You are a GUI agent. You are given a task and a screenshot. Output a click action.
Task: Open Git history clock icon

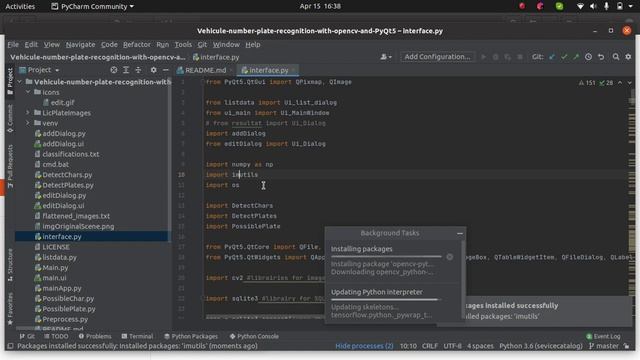tap(588, 57)
